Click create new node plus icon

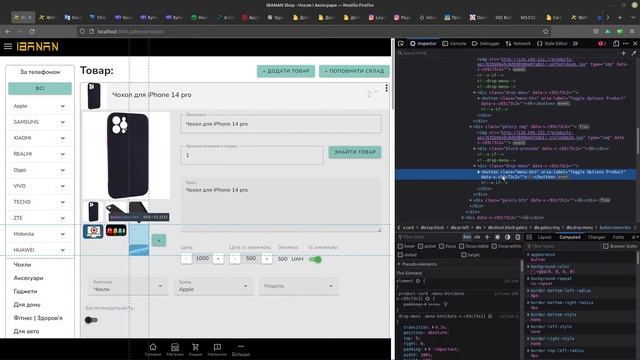tap(623, 53)
